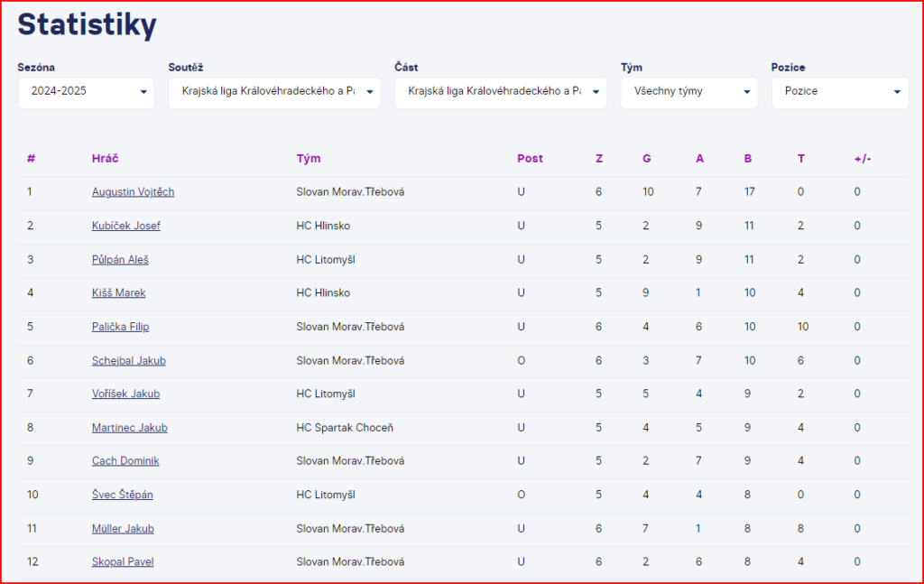Open the Část dropdown selector
This screenshot has width=924, height=584.
pos(500,92)
